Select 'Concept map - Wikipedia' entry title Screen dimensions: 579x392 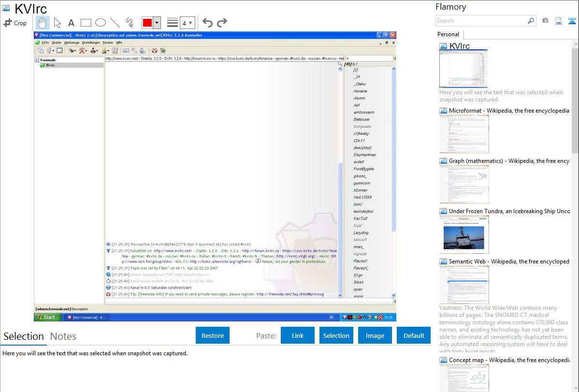point(509,360)
